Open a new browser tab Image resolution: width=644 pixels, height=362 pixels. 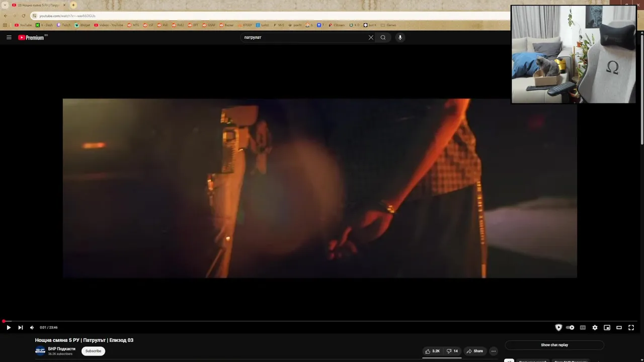tap(73, 5)
